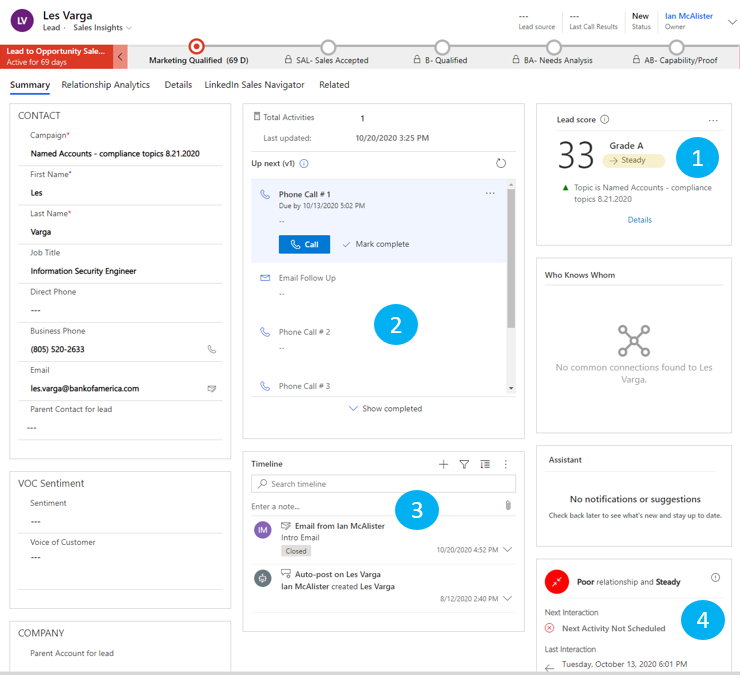741x682 pixels.
Task: Select the BA- Needs Analysis stage
Action: click(554, 47)
